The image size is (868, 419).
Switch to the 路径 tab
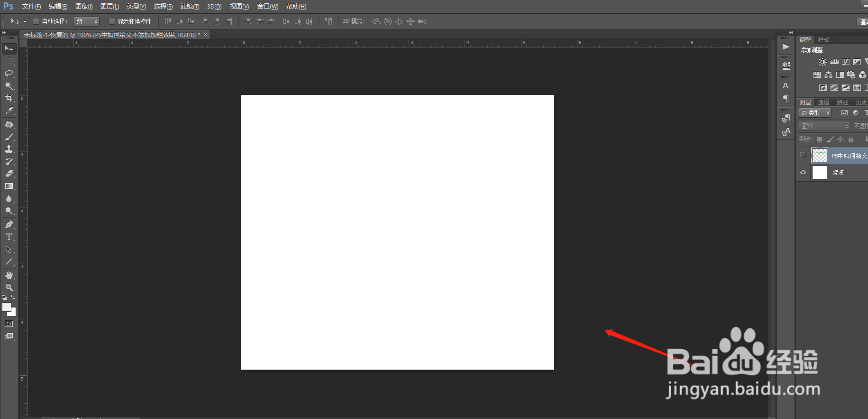(x=842, y=102)
